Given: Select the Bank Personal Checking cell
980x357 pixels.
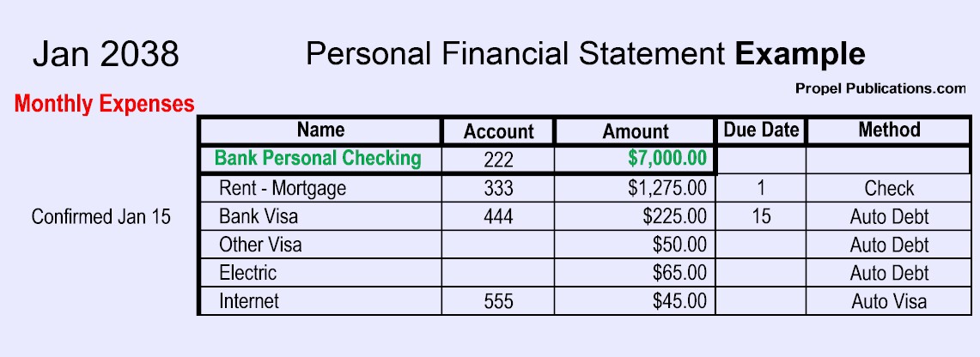Looking at the screenshot, I should click(318, 159).
